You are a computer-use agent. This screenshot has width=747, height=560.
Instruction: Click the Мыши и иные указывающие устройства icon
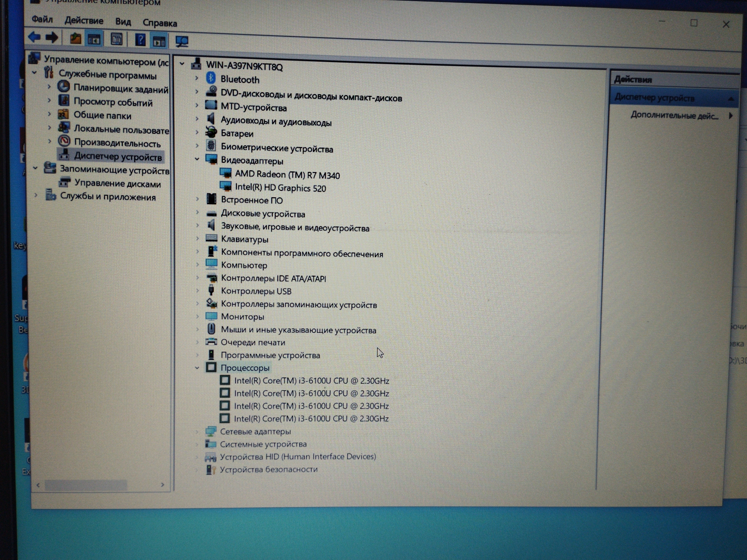click(x=211, y=329)
